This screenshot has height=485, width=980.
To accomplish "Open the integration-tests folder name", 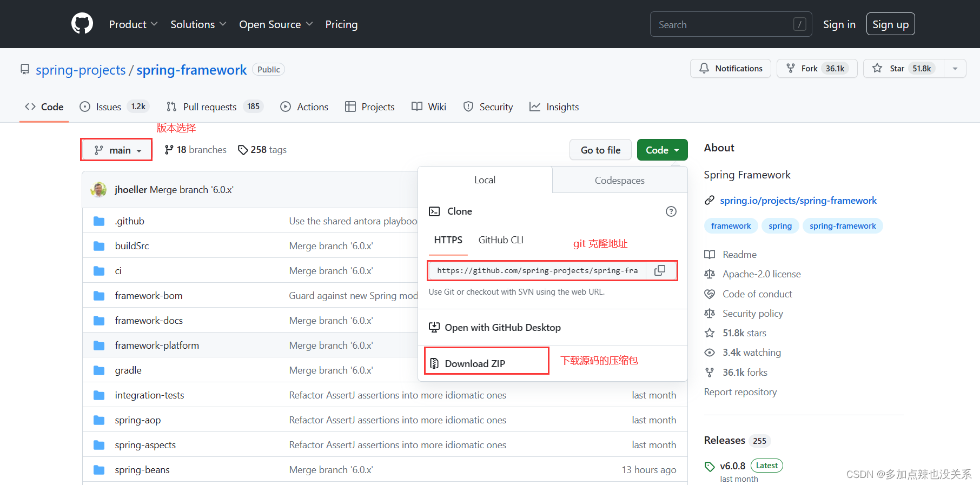I will point(149,395).
